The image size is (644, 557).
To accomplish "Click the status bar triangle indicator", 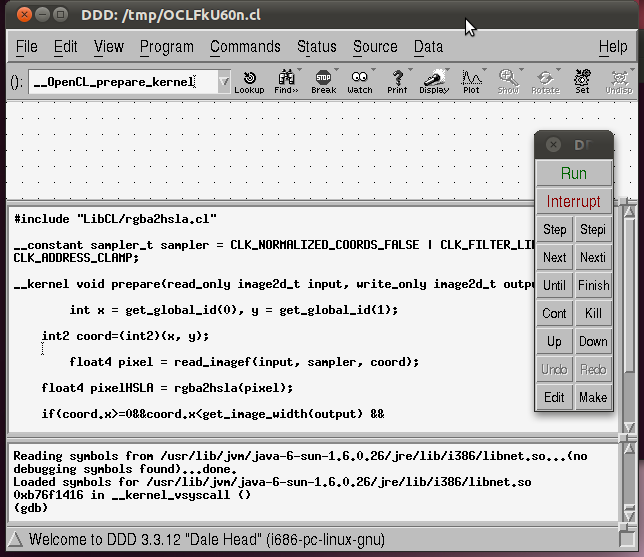I will coord(16,539).
